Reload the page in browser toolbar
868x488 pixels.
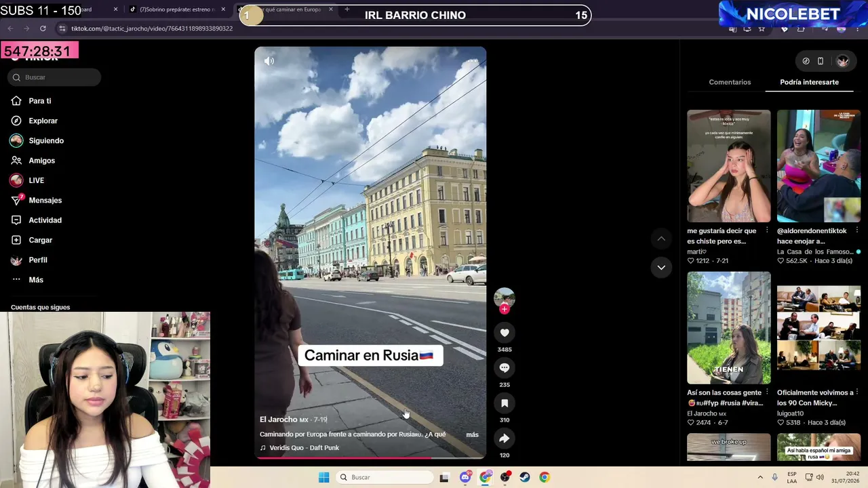43,28
